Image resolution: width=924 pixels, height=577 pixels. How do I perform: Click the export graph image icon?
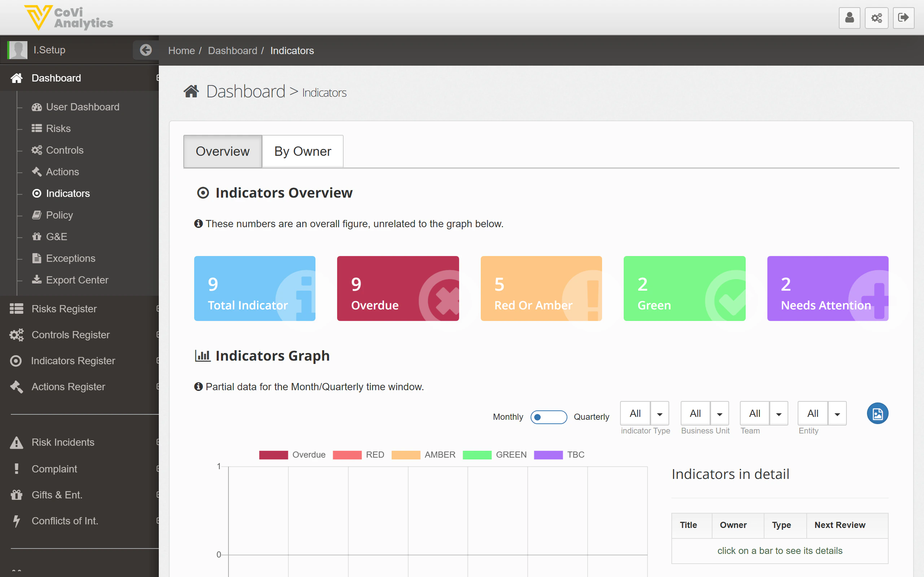(878, 413)
